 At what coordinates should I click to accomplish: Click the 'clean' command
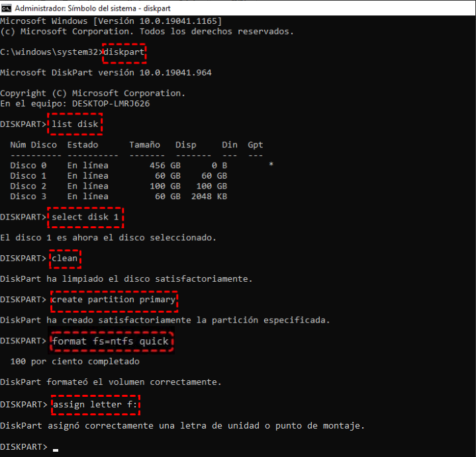pyautogui.click(x=65, y=259)
